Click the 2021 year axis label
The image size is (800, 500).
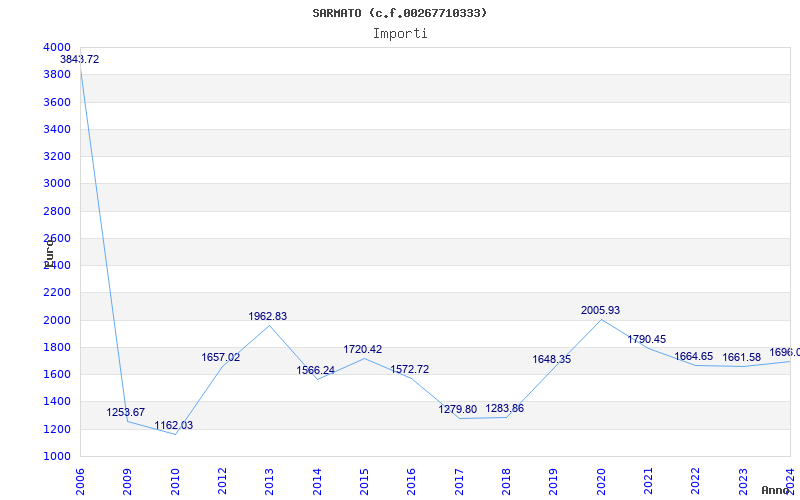[648, 479]
